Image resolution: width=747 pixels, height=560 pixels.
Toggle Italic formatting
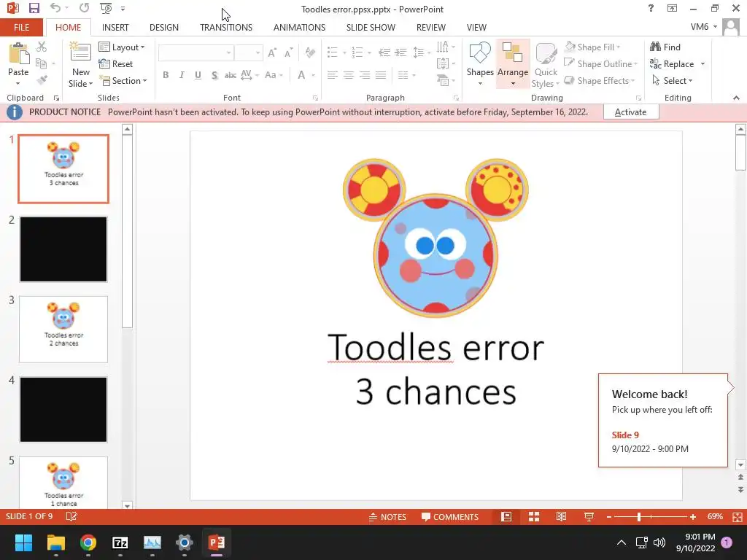tap(182, 75)
